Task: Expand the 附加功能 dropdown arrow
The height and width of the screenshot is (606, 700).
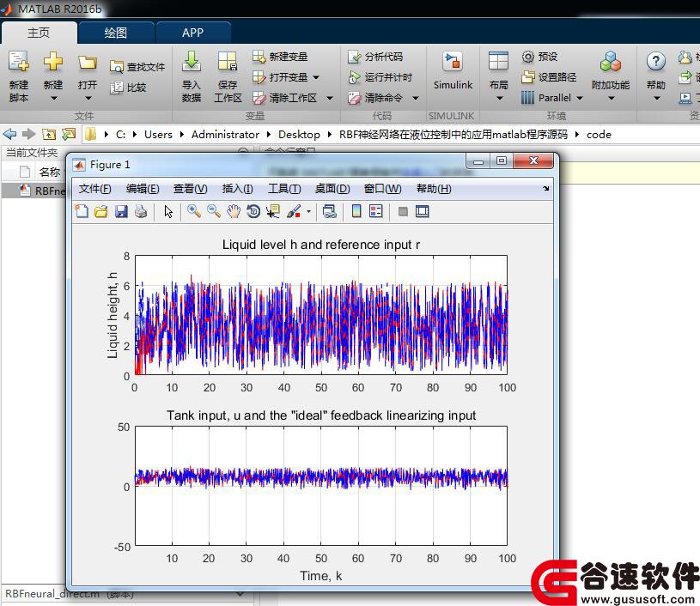Action: [x=612, y=98]
